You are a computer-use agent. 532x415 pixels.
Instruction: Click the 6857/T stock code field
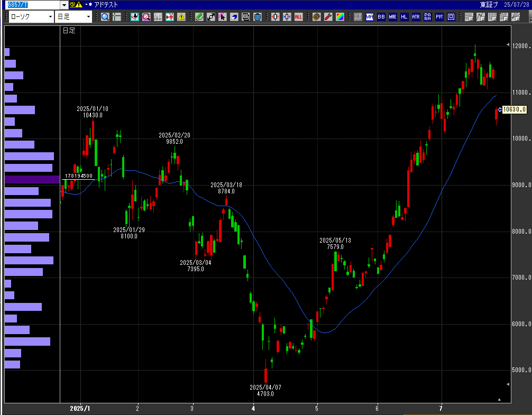(34, 5)
